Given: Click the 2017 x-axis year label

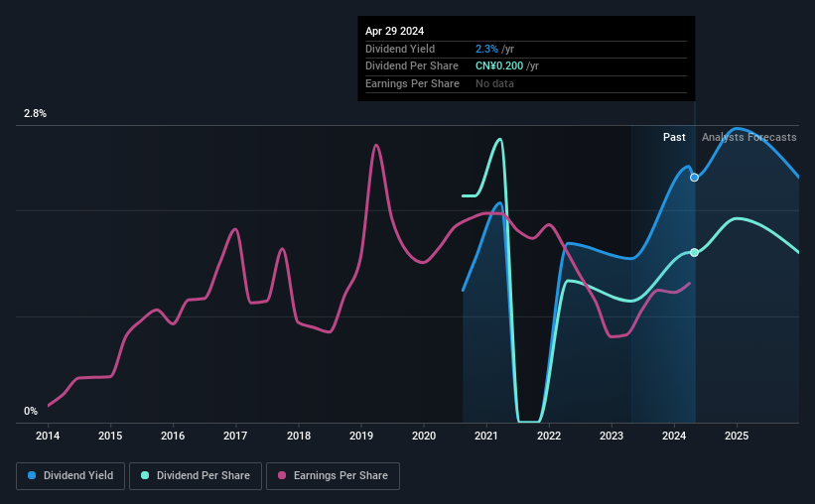Looking at the screenshot, I should coord(235,436).
